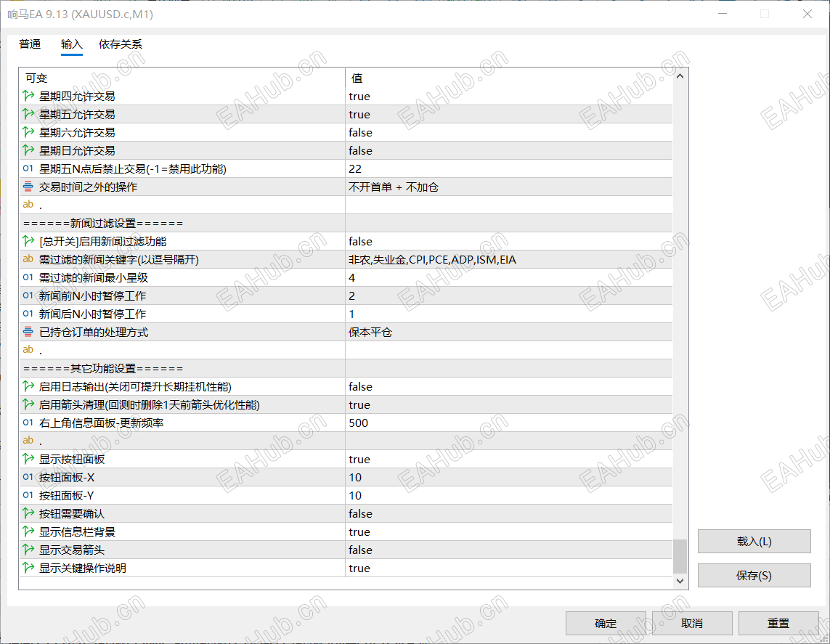The image size is (830, 644).
Task: Click the enum icon beside 交易时间之外的操作
Action: point(28,187)
